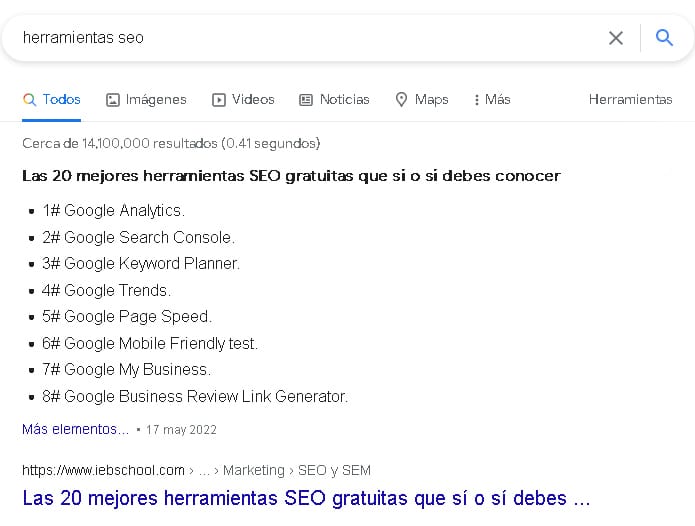This screenshot has height=526, width=695.
Task: Open the 'Más elementos...' link
Action: click(x=75, y=429)
